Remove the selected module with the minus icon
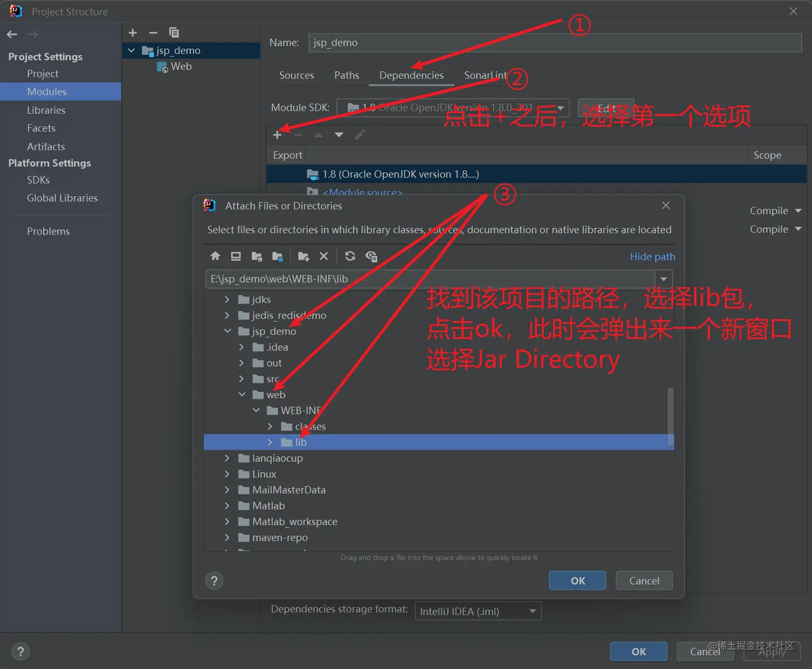812x669 pixels. point(153,33)
